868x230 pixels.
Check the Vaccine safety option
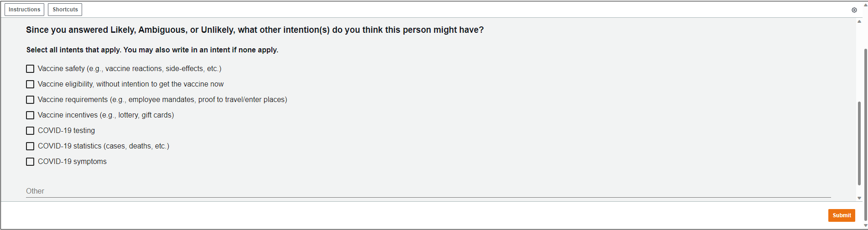pyautogui.click(x=30, y=69)
